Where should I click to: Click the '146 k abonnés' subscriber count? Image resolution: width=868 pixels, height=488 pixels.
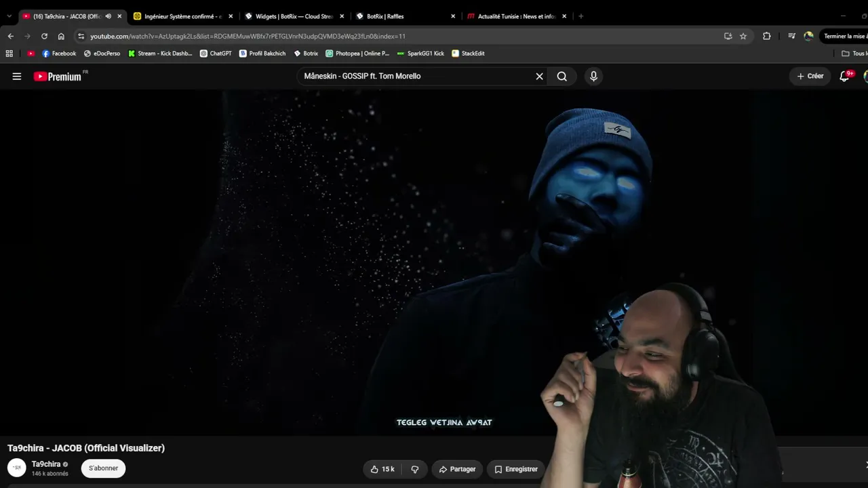click(x=50, y=474)
